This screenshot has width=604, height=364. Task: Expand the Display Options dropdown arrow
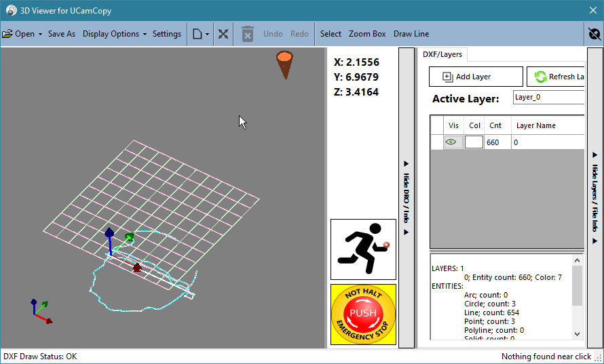coord(145,34)
